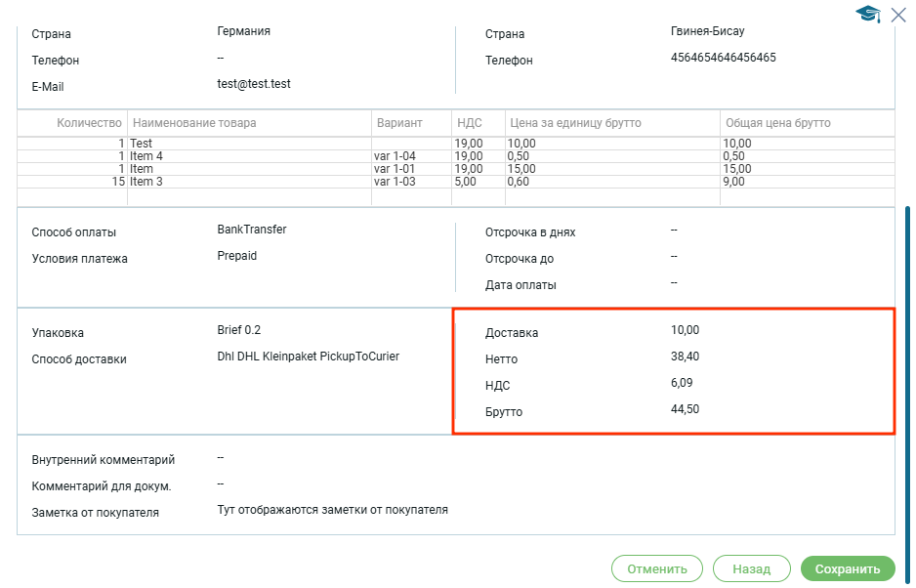This screenshot has height=588, width=916.
Task: Click the Наименование товара column header
Action: [194, 123]
